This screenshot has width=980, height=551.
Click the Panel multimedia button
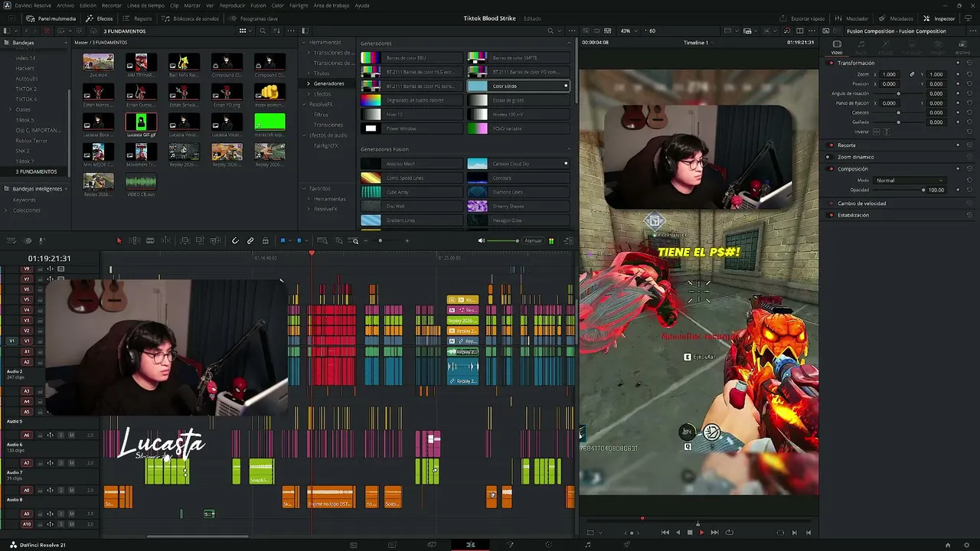pos(51,18)
